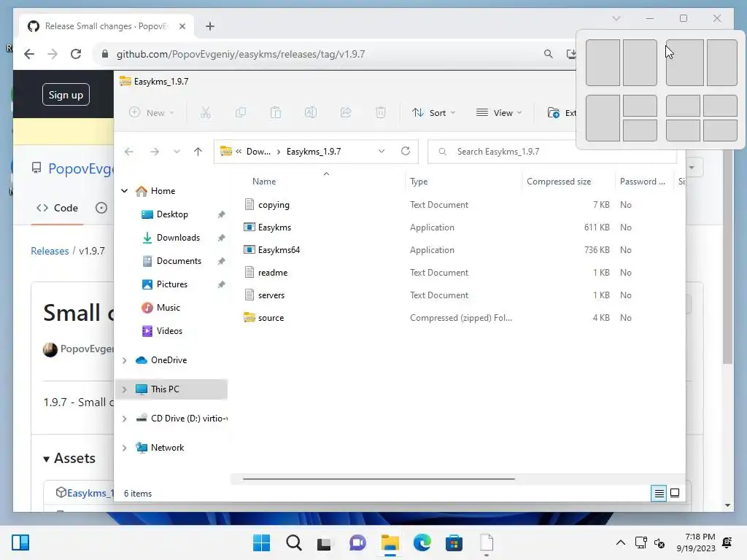The image size is (747, 560).
Task: Refresh the Easykms_1.9.7 folder view
Action: point(406,151)
